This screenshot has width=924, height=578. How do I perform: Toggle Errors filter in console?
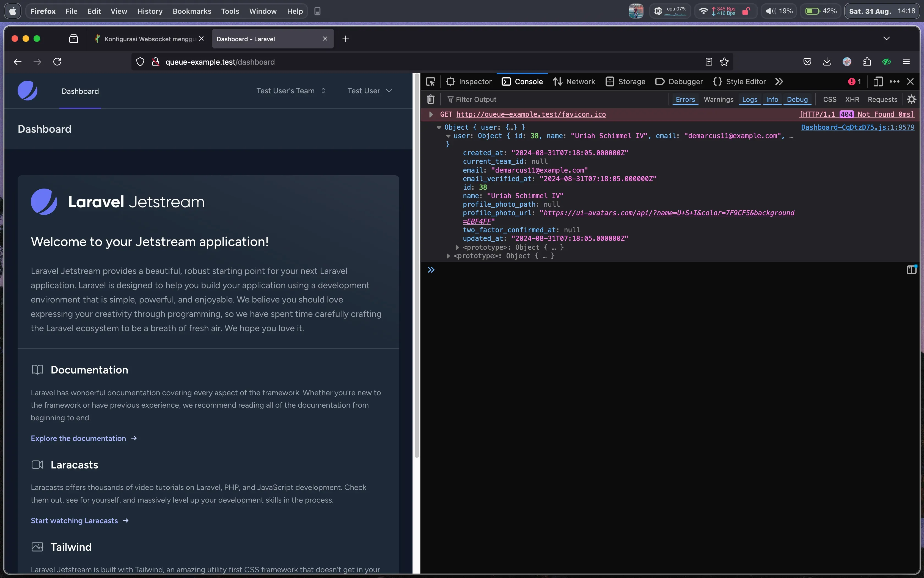click(685, 99)
